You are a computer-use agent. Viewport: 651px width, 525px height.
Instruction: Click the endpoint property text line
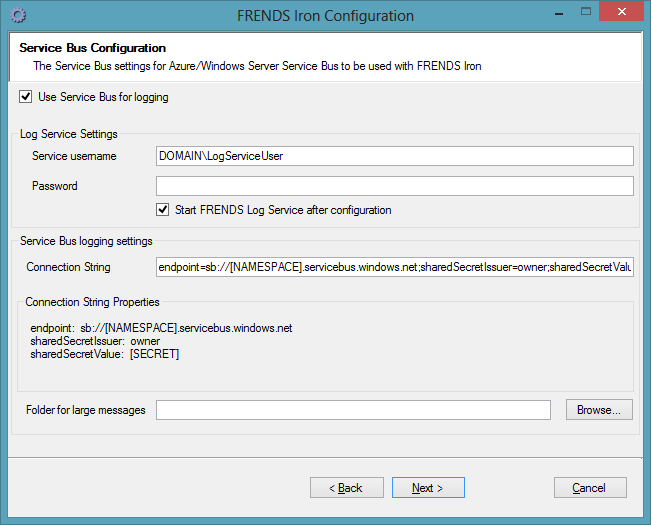[x=161, y=328]
